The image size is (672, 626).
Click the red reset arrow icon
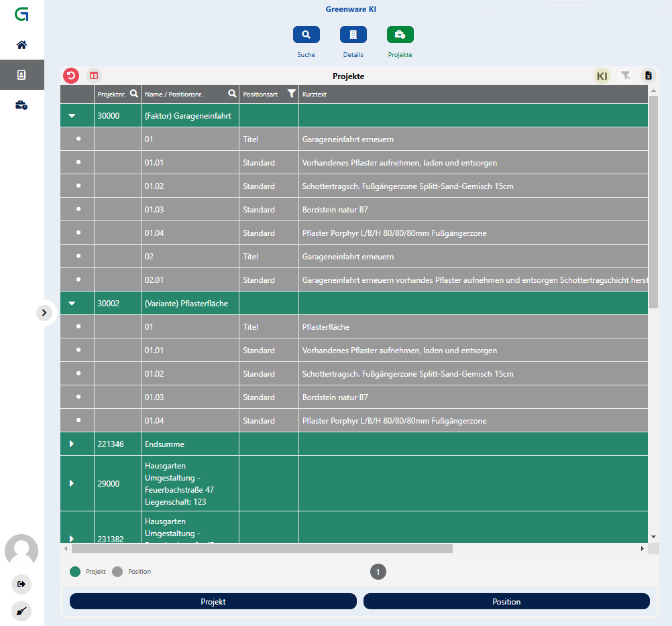(x=71, y=76)
